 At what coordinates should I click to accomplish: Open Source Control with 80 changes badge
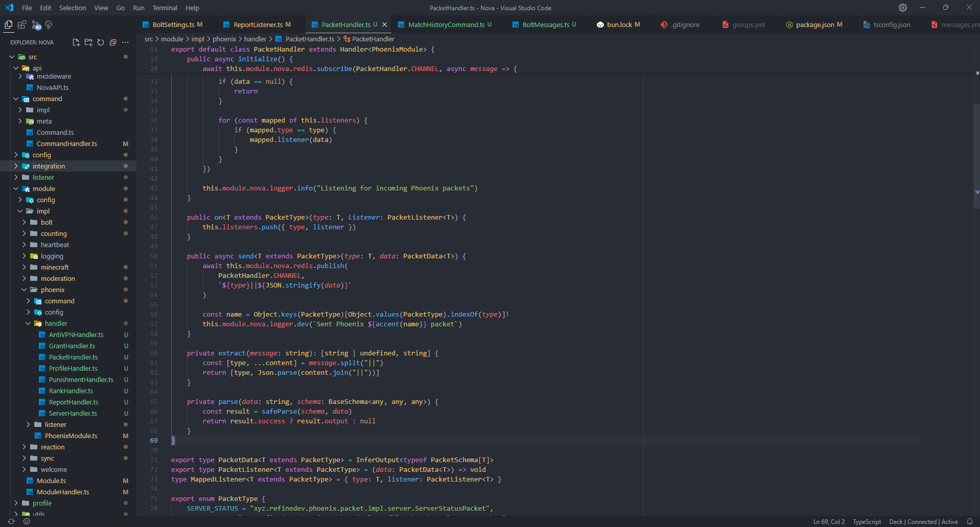(x=36, y=25)
